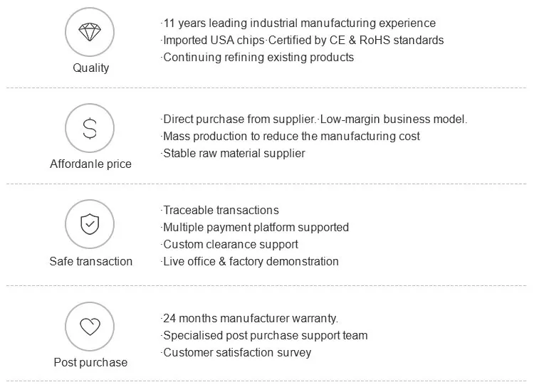
Task: Click Direct purchase from supplier line
Action: click(x=315, y=120)
